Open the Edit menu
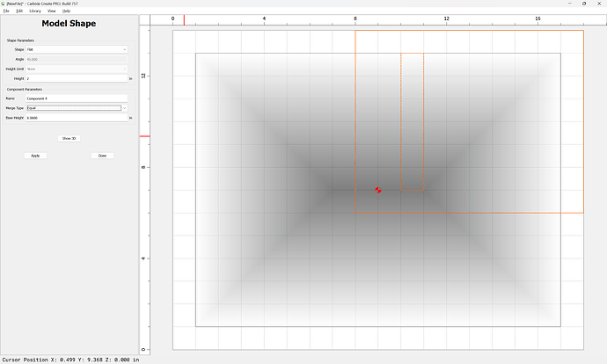607x364 pixels. (x=19, y=11)
